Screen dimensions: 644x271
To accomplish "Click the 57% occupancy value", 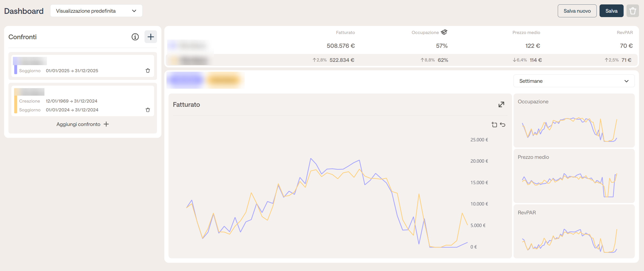I will [x=442, y=46].
